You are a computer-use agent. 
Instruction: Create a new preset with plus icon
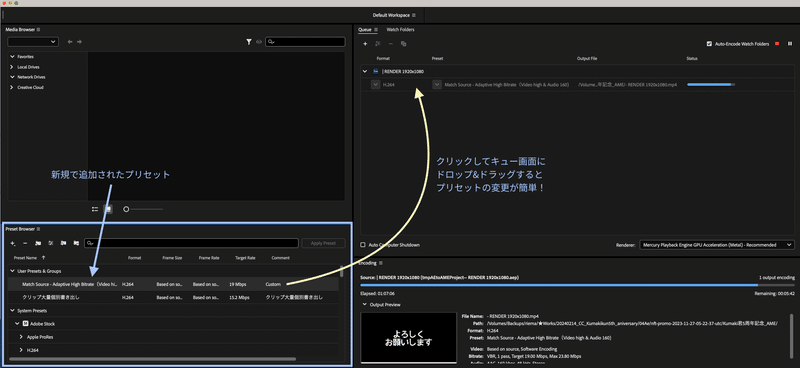tap(13, 243)
